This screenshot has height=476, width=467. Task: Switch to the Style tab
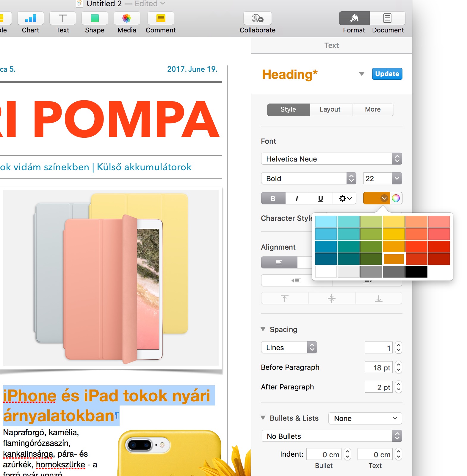(x=288, y=109)
